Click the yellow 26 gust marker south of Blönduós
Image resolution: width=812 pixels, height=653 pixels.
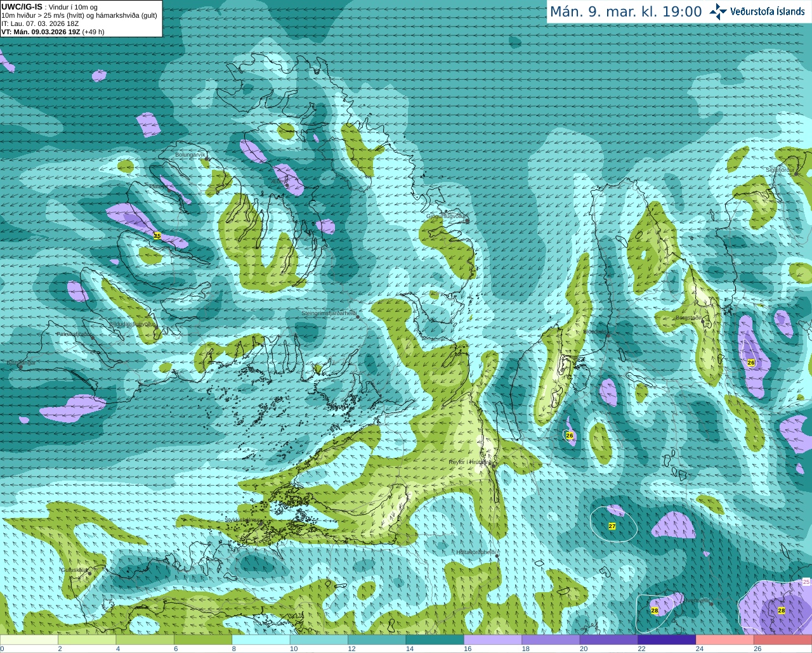(570, 436)
